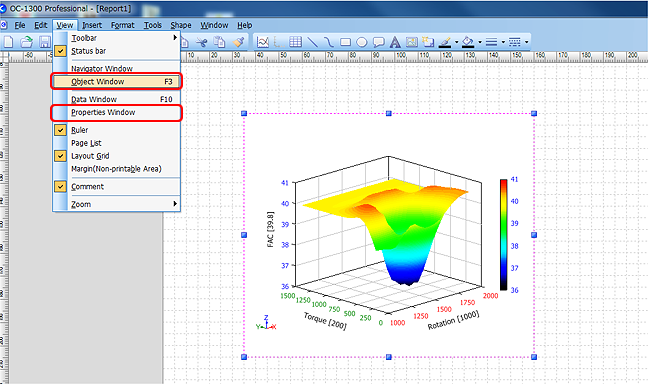
Task: Click the object arrange icon after picture
Action: [x=428, y=42]
